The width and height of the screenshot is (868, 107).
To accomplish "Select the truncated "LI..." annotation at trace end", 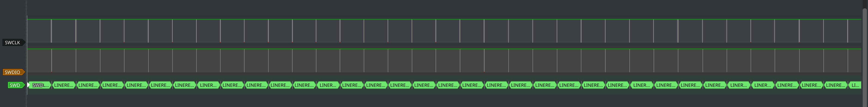I will (855, 85).
